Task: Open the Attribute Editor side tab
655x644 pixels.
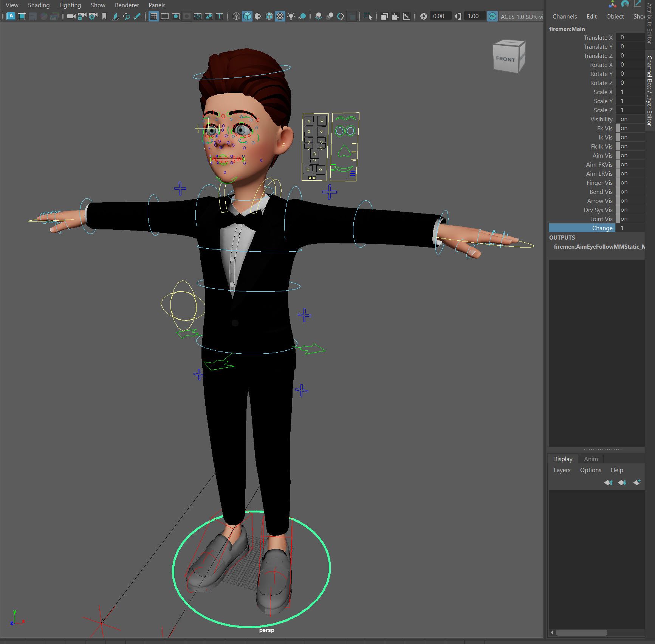Action: click(650, 25)
